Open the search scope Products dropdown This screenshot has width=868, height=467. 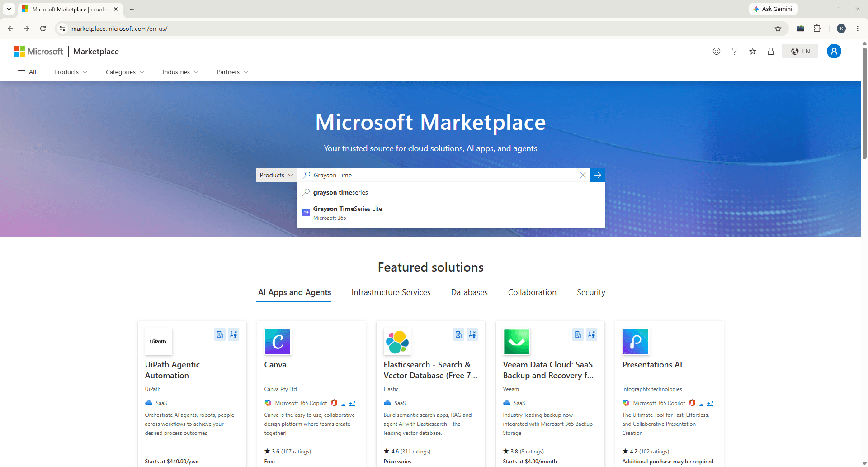pos(277,175)
